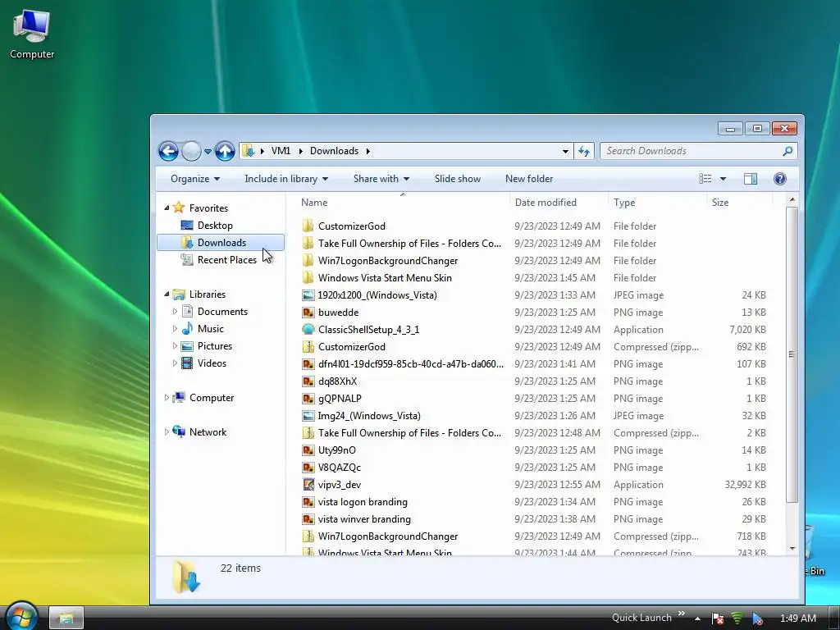This screenshot has height=630, width=840.
Task: Click the Explorer taskbar button
Action: [66, 619]
